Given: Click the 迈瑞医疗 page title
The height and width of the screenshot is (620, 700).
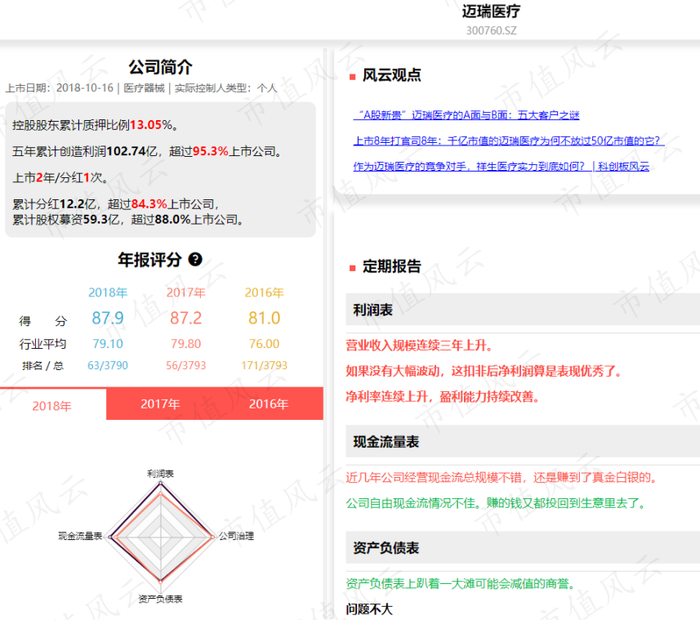Looking at the screenshot, I should [491, 11].
